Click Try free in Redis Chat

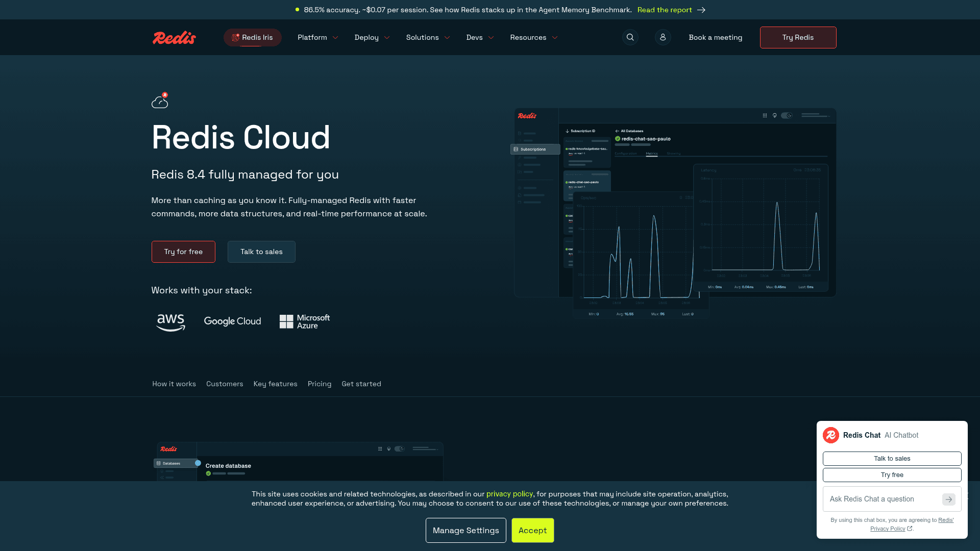[892, 475]
